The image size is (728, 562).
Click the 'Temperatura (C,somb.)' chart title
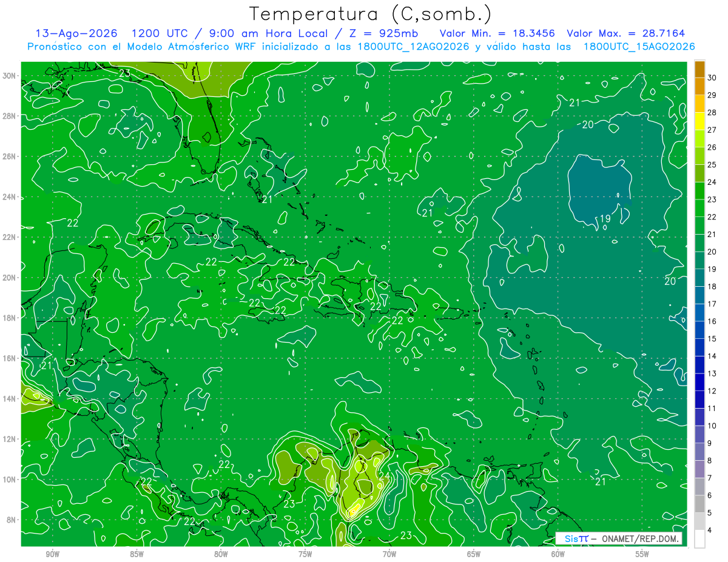pos(370,14)
